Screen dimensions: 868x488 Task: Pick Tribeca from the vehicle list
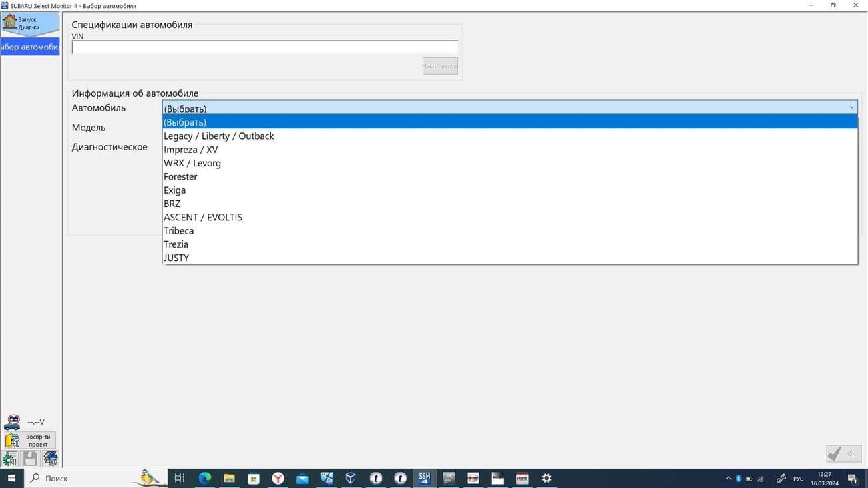pos(510,231)
